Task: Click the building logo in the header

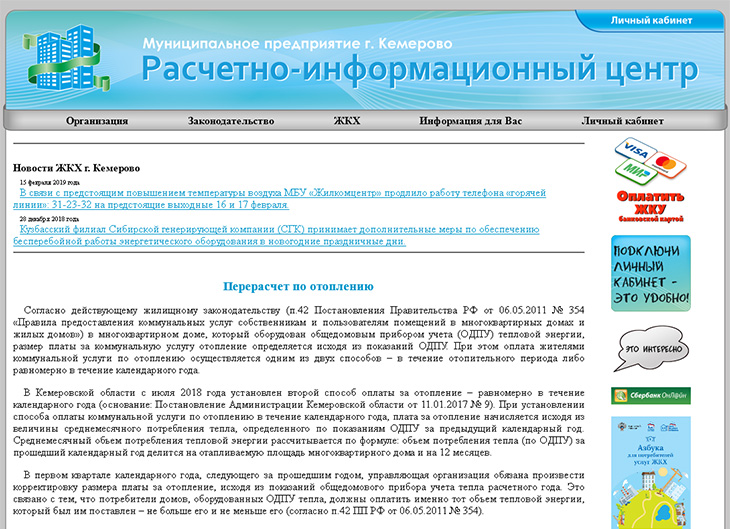Action: [x=66, y=58]
